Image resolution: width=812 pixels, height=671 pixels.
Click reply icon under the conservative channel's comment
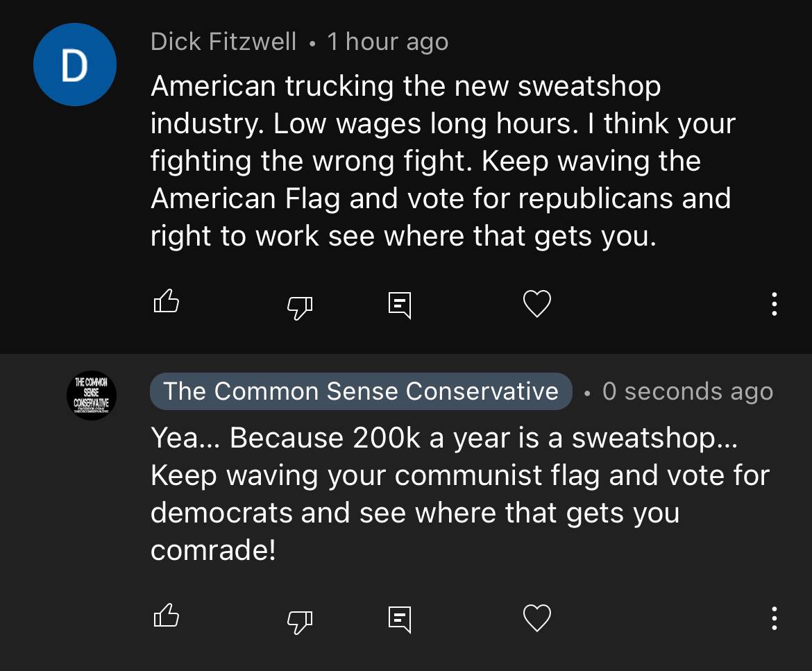pyautogui.click(x=400, y=619)
